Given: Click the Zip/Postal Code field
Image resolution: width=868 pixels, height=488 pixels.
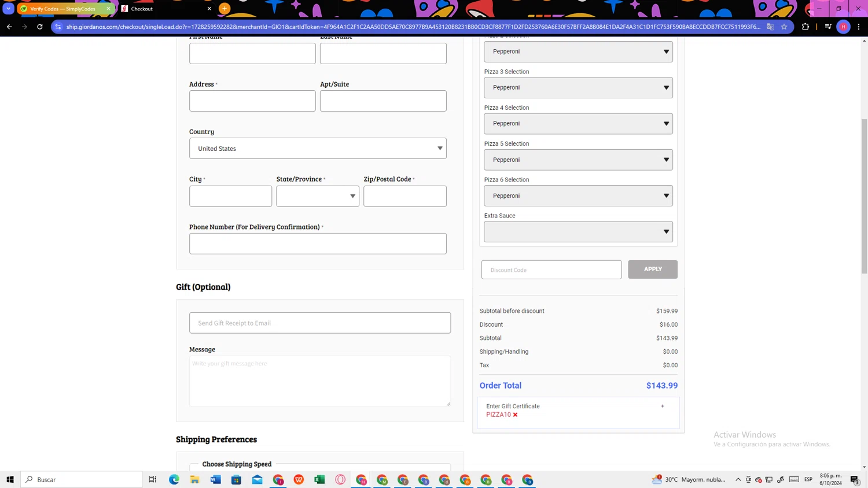Looking at the screenshot, I should 405,196.
